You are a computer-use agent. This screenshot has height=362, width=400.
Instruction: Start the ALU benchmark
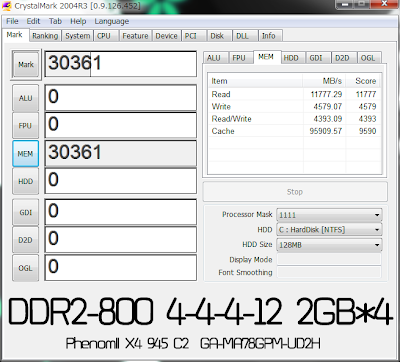[x=26, y=98]
